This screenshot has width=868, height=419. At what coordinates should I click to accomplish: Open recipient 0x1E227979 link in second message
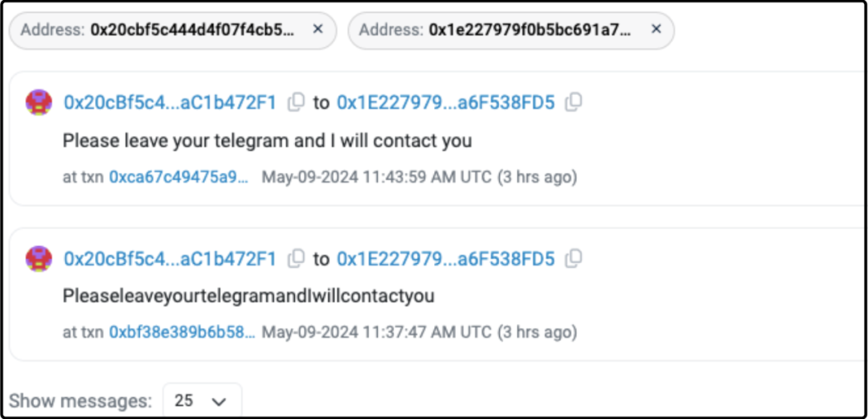(x=445, y=259)
